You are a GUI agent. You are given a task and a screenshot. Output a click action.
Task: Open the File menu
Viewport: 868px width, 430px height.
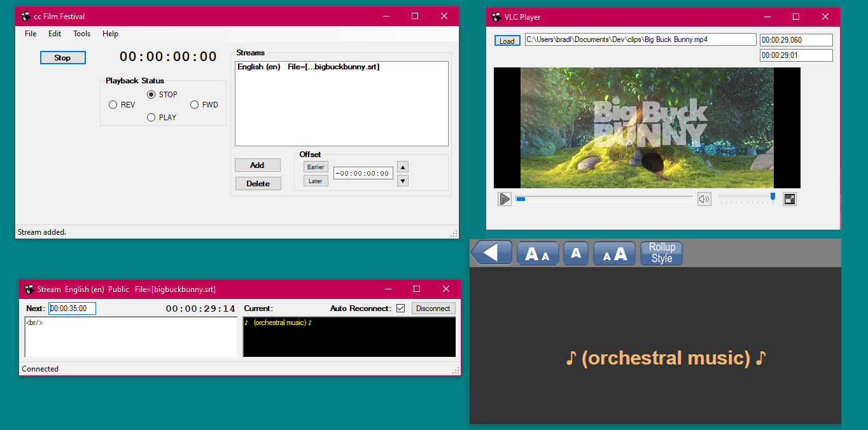point(31,34)
